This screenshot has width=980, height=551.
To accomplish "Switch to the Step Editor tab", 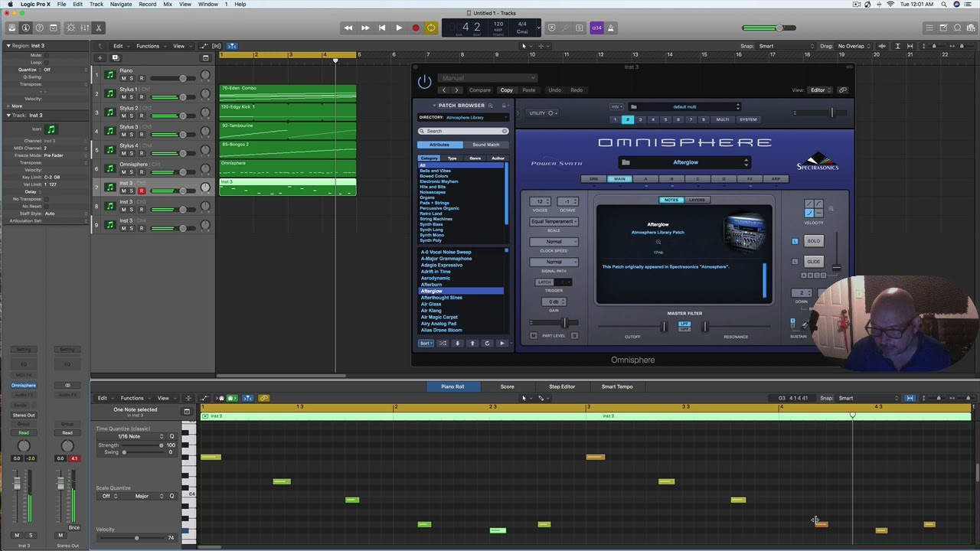I will tap(562, 386).
